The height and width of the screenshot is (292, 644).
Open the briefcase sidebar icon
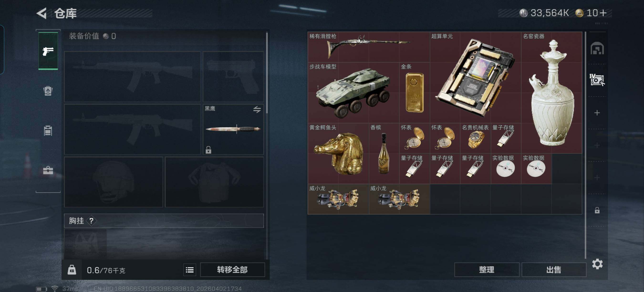pyautogui.click(x=48, y=170)
